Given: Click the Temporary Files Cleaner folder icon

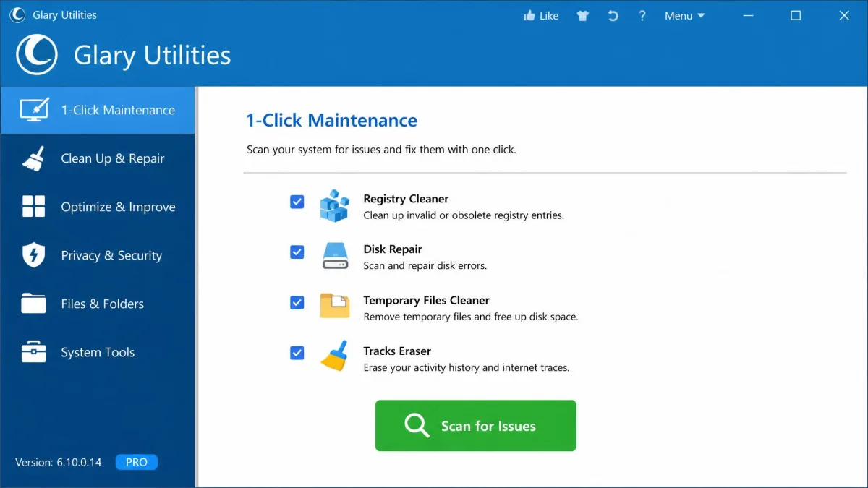Looking at the screenshot, I should point(335,306).
